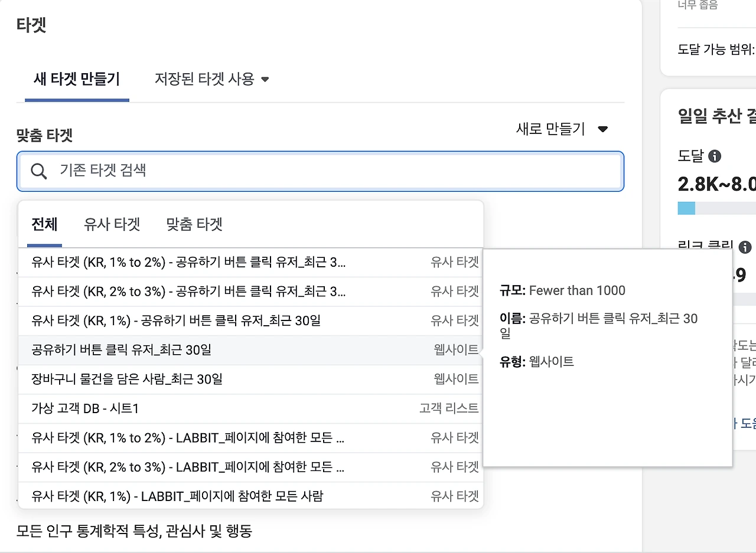Pick the 가상 고객 DB - 시트1 customer list
The width and height of the screenshot is (756, 553).
pos(85,408)
